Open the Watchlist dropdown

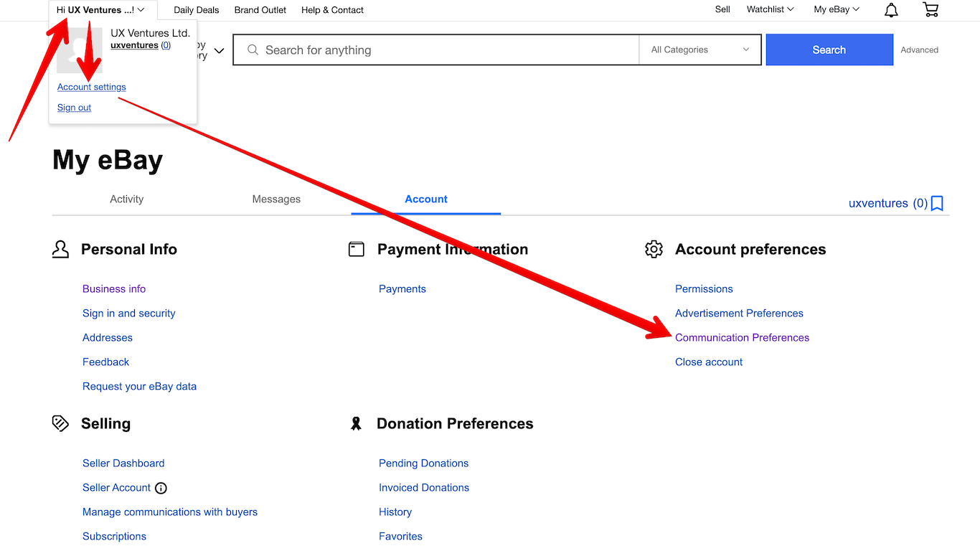pyautogui.click(x=770, y=9)
